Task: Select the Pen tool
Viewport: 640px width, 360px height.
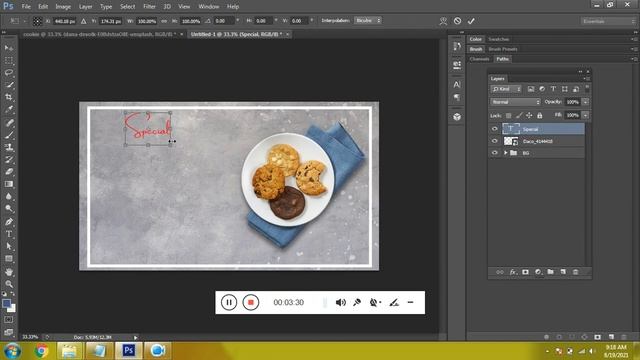Action: pos(9,222)
